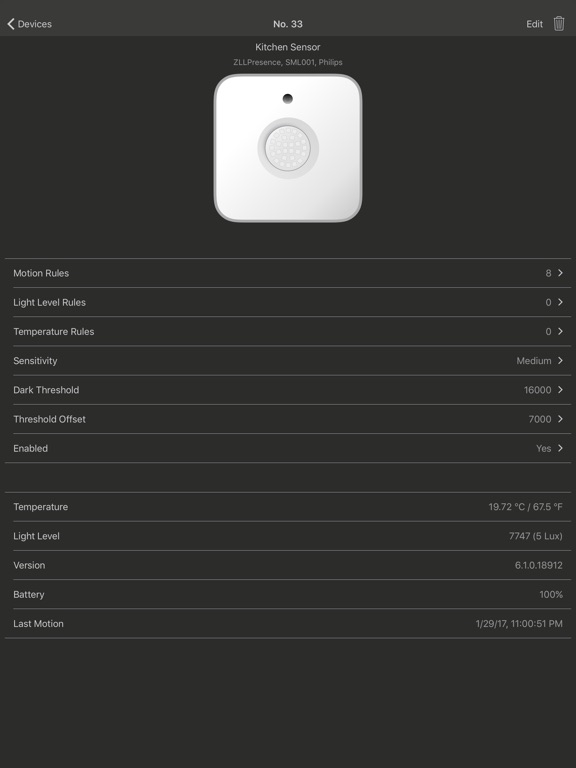Screen dimensions: 576x768
Task: Click the chevron beside Enabled Yes
Action: pos(560,448)
